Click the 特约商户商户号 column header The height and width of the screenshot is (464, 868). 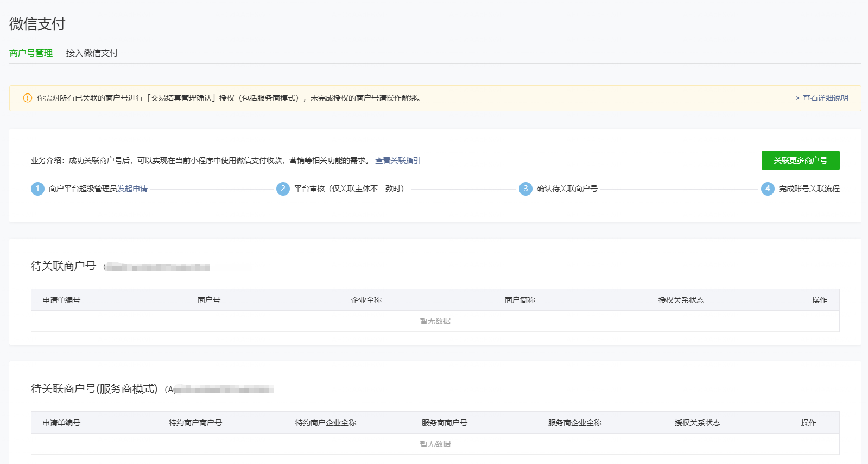[x=195, y=423]
